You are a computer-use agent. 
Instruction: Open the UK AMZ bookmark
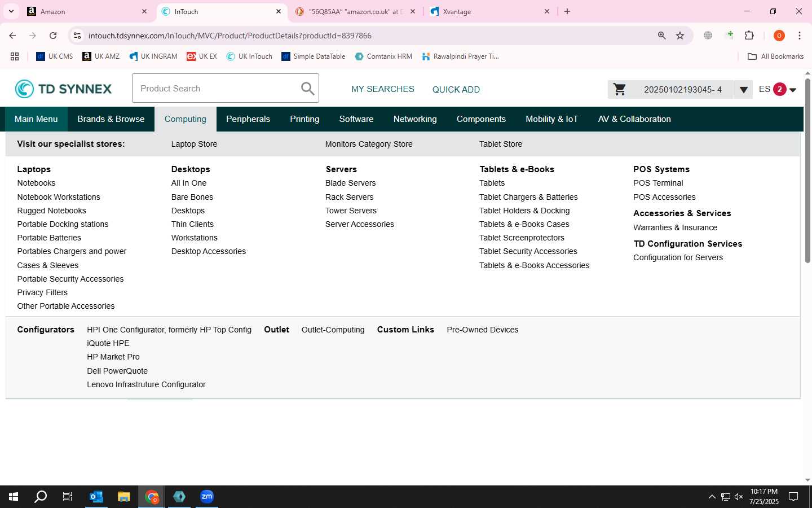point(101,56)
